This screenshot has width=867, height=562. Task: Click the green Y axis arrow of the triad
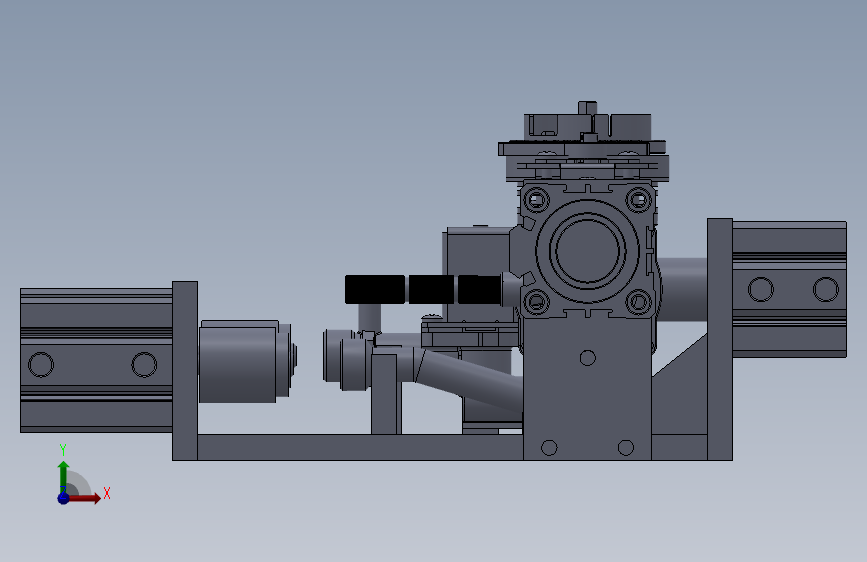64,475
